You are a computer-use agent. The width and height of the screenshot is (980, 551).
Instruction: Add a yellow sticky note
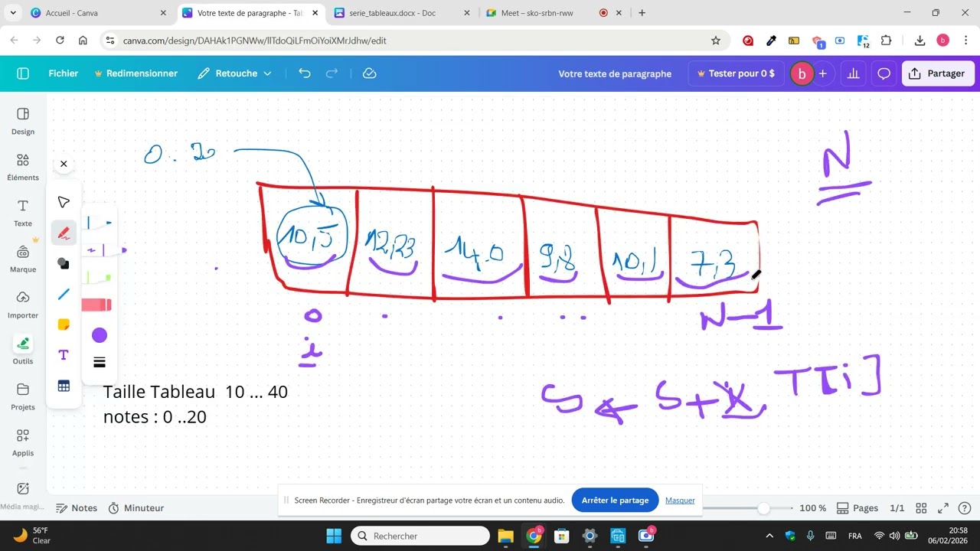pos(64,324)
